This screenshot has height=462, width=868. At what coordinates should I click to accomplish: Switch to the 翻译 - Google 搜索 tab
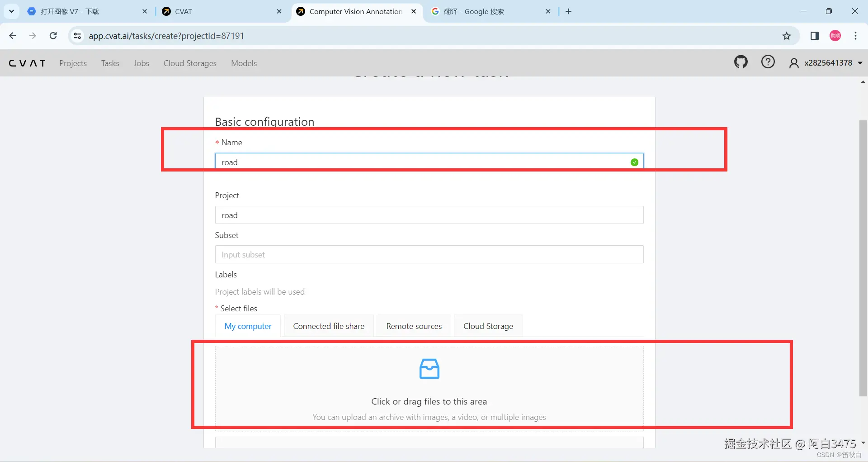(491, 11)
